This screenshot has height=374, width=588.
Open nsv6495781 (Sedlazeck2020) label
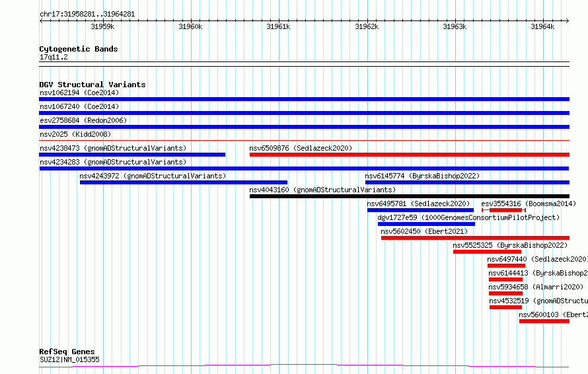coord(418,204)
